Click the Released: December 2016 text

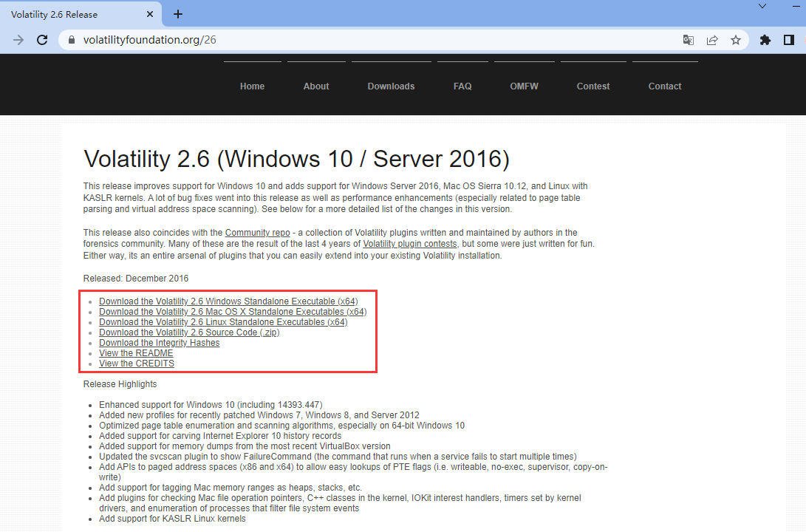point(136,279)
